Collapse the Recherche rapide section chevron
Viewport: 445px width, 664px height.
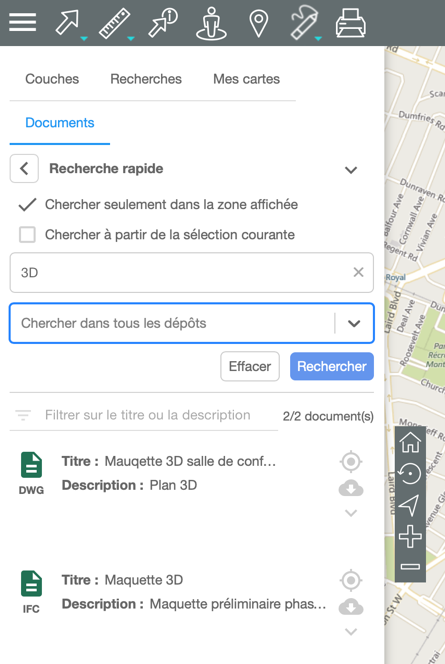pos(351,170)
